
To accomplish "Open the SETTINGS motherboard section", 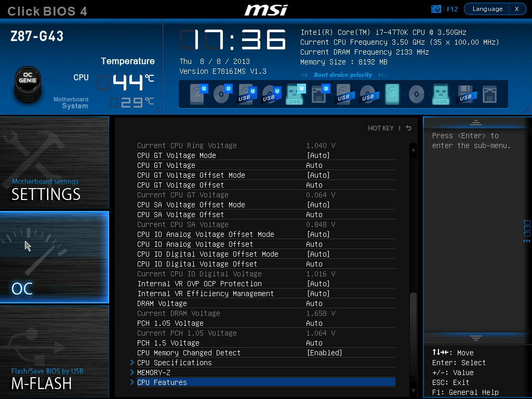I will click(54, 163).
